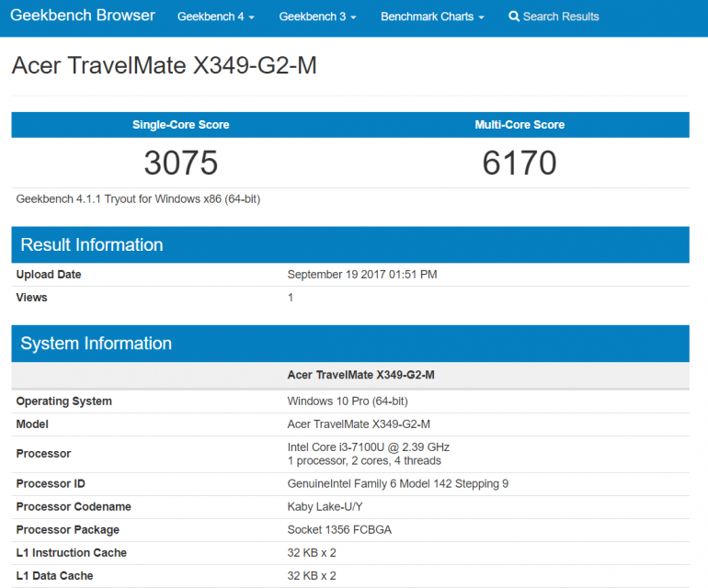Select the single-core value 3075

181,163
